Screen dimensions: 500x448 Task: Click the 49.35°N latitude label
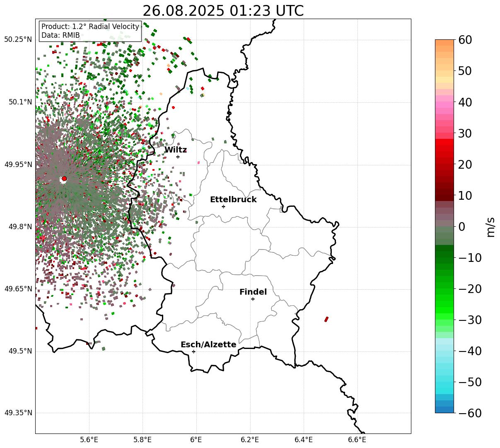(18, 413)
